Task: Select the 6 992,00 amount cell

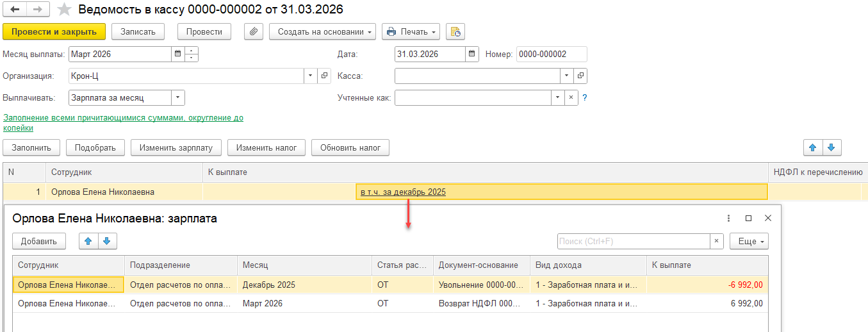Action: point(707,303)
